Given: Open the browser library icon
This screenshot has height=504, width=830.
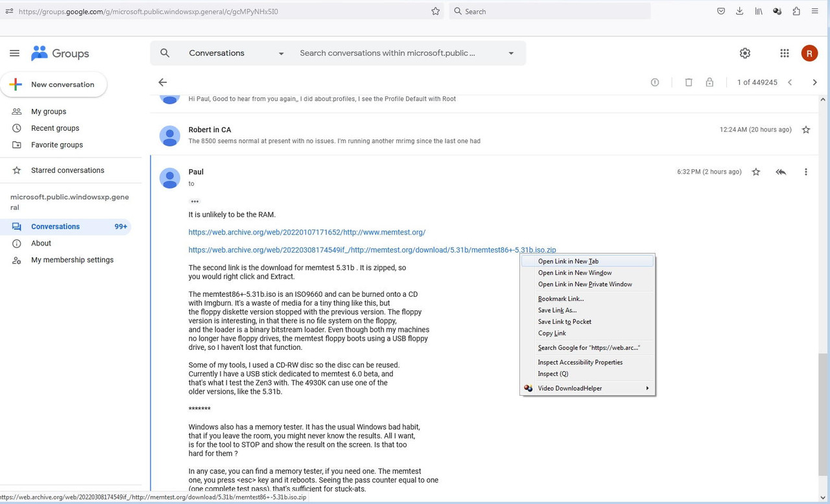Looking at the screenshot, I should tap(758, 11).
